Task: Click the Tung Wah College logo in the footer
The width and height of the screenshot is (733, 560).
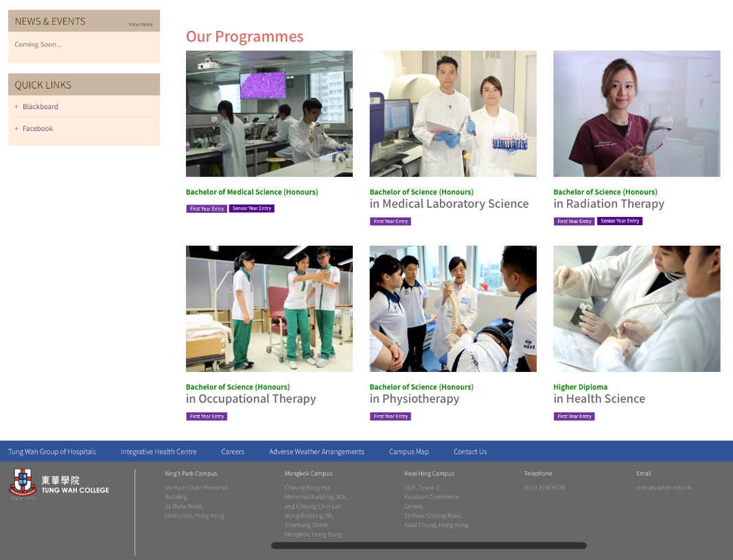Action: click(x=59, y=485)
